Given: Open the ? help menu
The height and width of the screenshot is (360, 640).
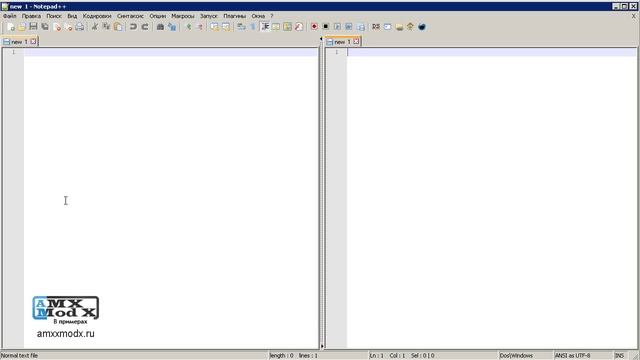Looking at the screenshot, I should pos(272,16).
